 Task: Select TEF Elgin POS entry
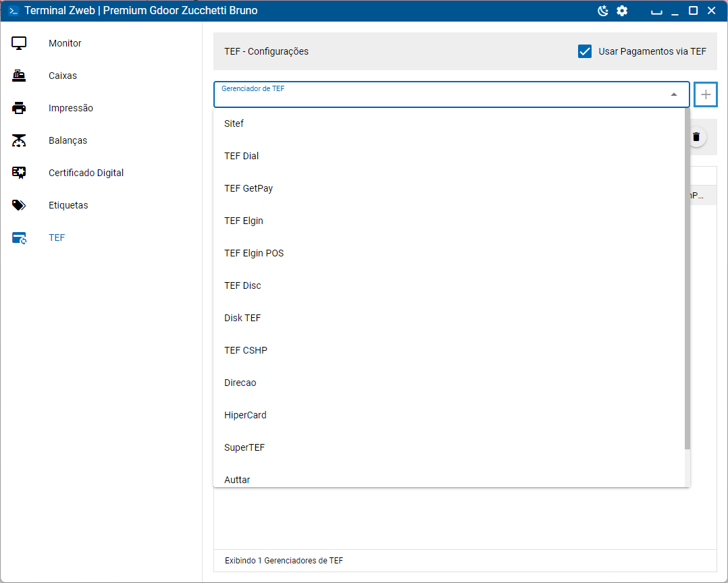[x=449, y=253]
